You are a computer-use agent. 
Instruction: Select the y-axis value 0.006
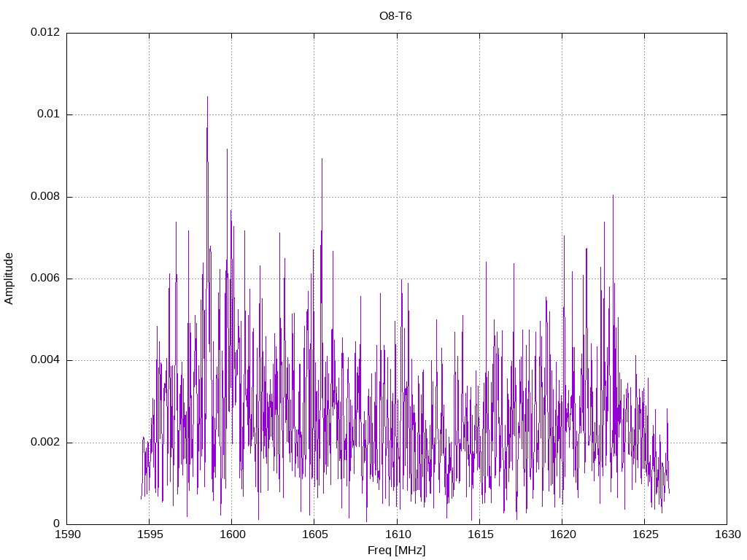pos(45,279)
